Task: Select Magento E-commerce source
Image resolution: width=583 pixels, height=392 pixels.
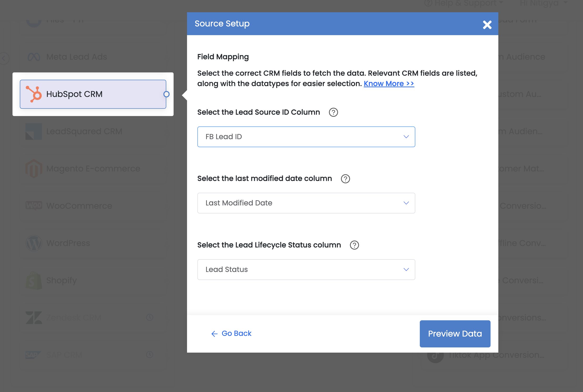Action: coord(93,169)
